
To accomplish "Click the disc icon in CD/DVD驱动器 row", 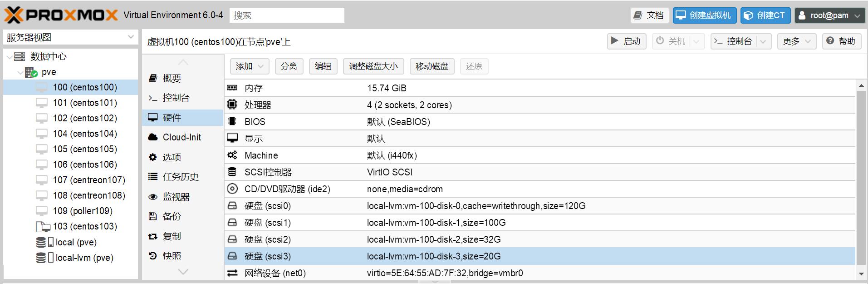I will point(232,189).
